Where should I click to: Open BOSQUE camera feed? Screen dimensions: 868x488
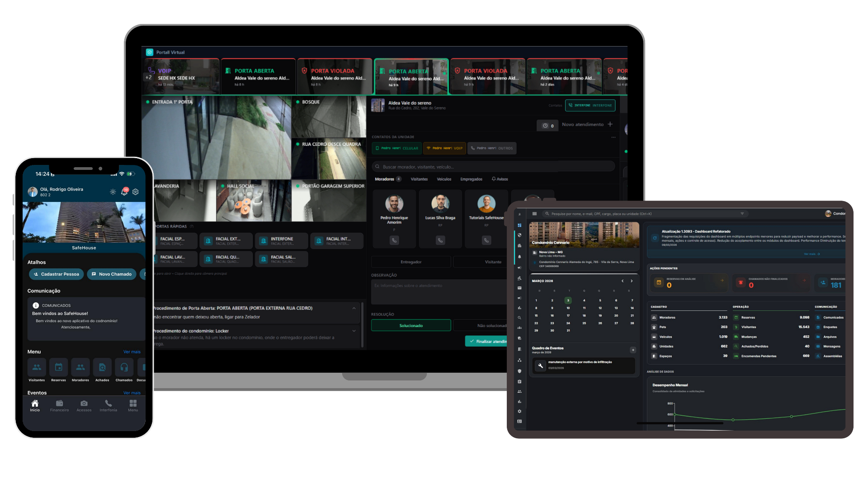coord(329,117)
